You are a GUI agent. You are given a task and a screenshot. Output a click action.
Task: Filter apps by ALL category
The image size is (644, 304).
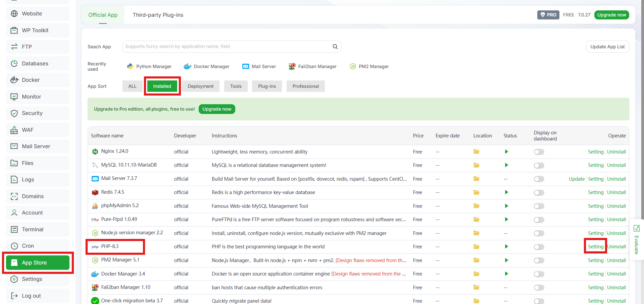pyautogui.click(x=133, y=86)
